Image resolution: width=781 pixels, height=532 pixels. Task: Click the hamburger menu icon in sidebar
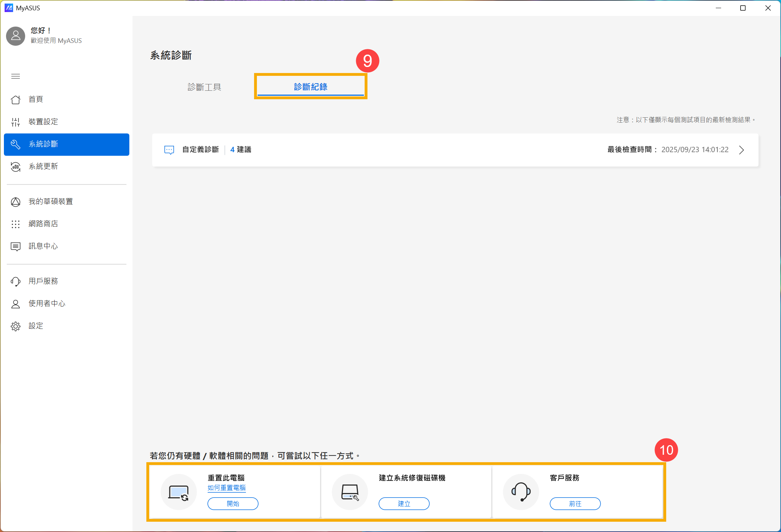pyautogui.click(x=16, y=76)
